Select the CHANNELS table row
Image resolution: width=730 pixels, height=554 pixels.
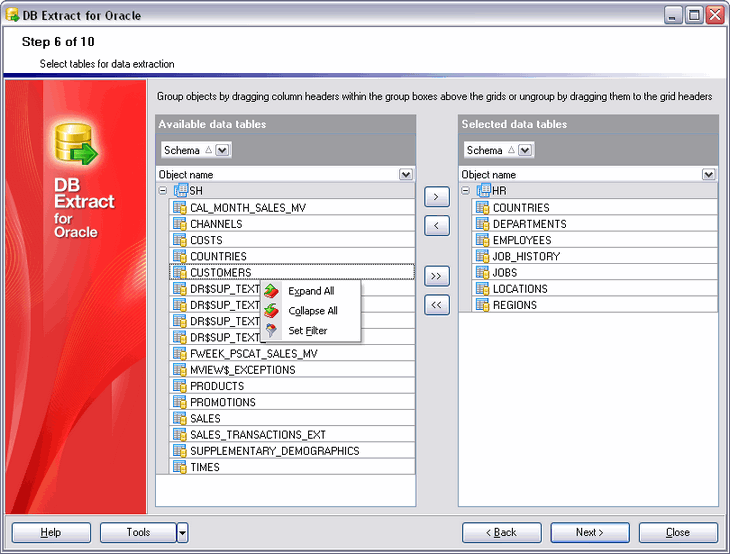click(292, 223)
